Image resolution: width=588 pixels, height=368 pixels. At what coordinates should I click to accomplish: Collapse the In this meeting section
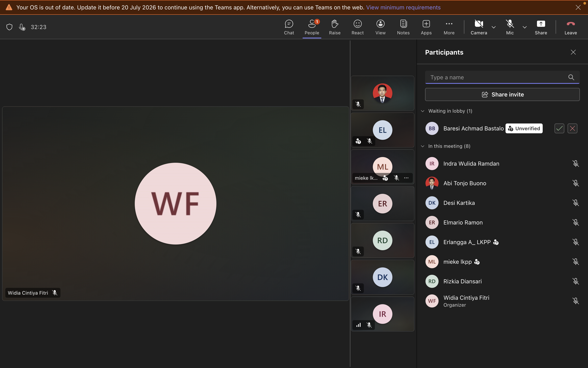423,146
